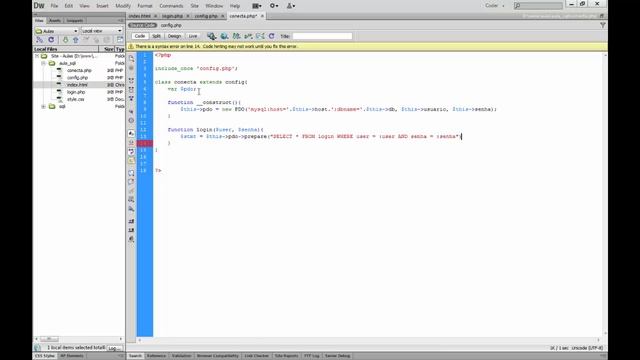The width and height of the screenshot is (640, 360).
Task: Close the login.php document tab
Action: [x=188, y=16]
